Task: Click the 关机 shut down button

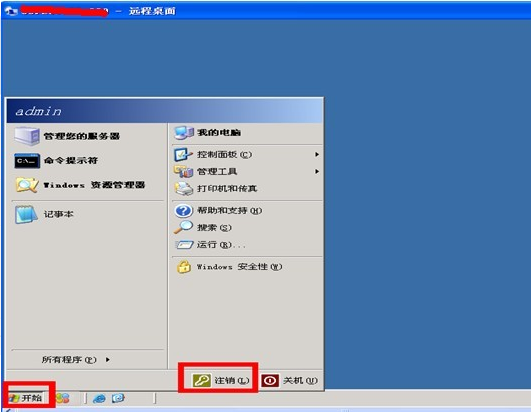Action: 290,381
